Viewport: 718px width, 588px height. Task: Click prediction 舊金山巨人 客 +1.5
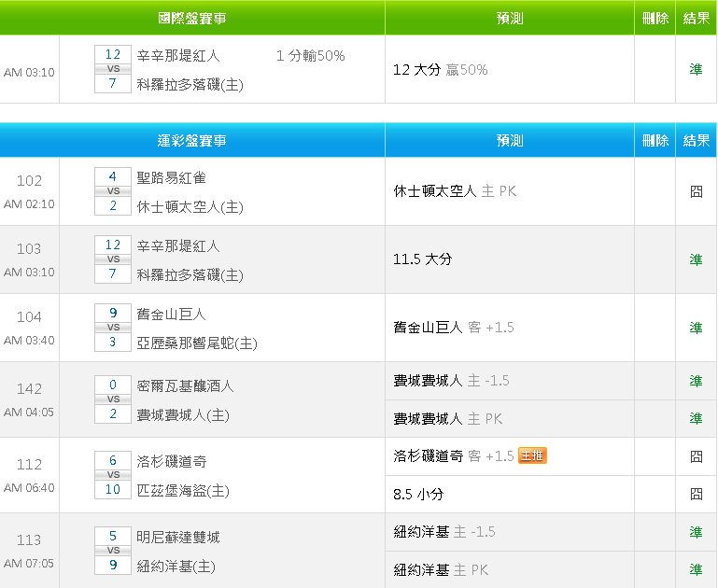point(454,328)
